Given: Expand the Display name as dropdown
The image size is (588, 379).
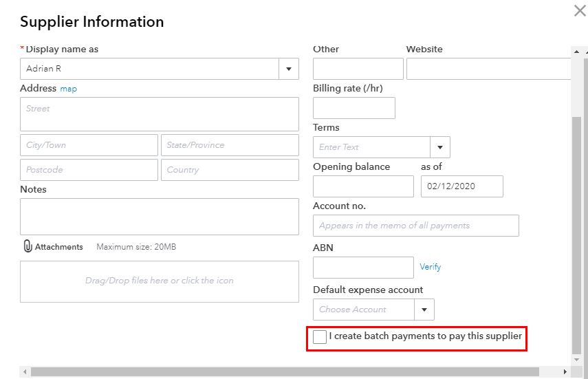Looking at the screenshot, I should 289,69.
